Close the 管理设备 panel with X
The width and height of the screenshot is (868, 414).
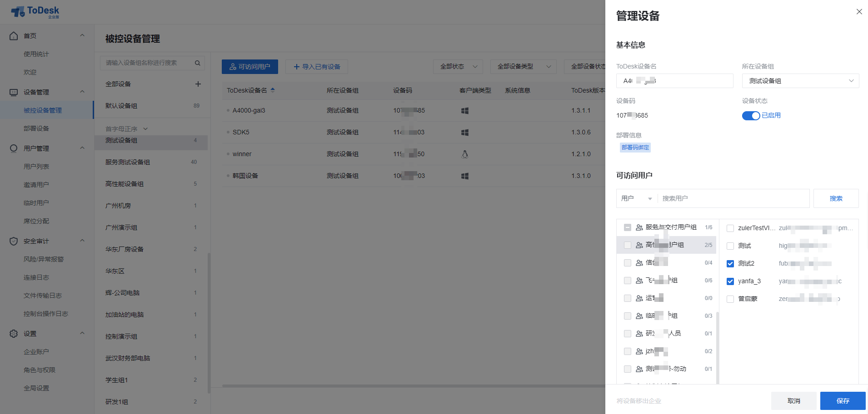tap(859, 12)
